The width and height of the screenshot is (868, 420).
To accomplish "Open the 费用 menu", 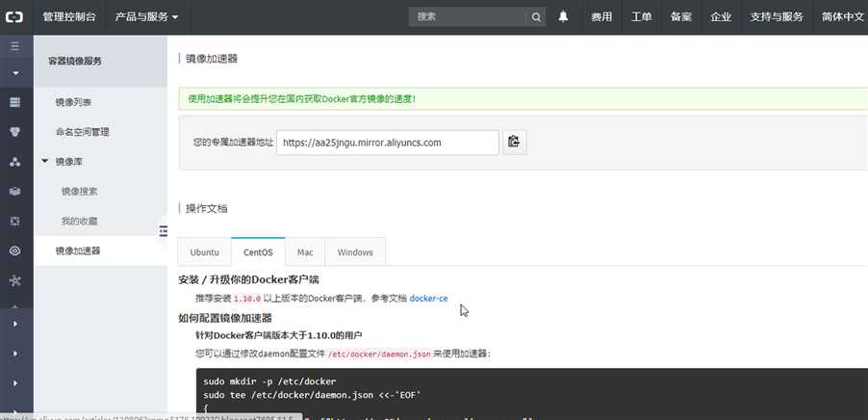I will click(601, 17).
